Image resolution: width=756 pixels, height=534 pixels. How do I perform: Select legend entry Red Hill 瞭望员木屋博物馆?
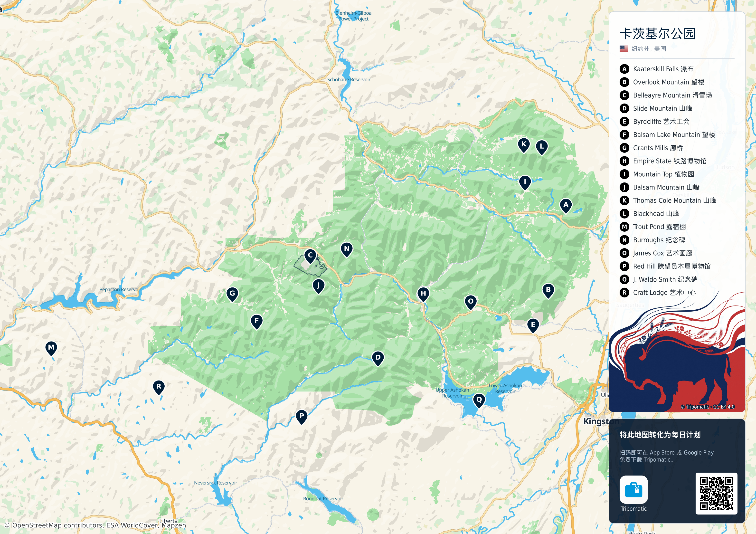coord(665,267)
